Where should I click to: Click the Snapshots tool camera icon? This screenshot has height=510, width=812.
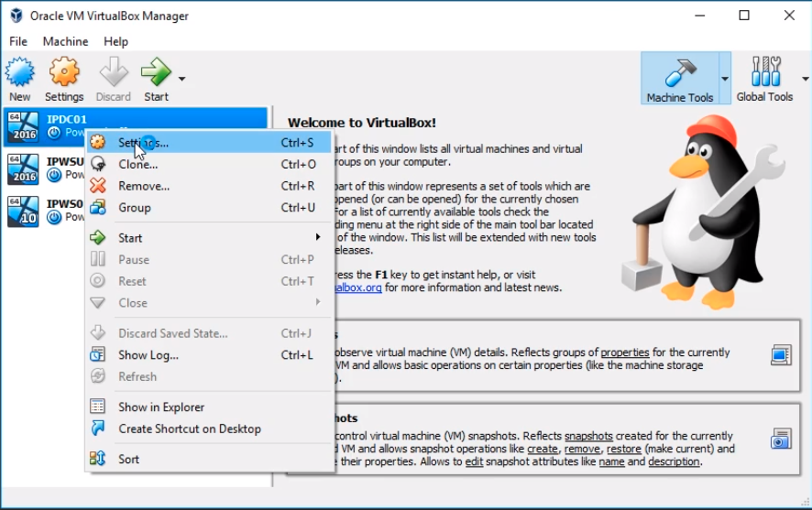click(x=781, y=439)
